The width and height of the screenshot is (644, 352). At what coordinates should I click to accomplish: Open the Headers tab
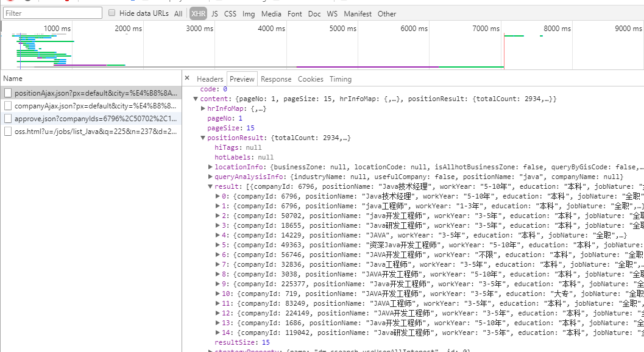(210, 79)
